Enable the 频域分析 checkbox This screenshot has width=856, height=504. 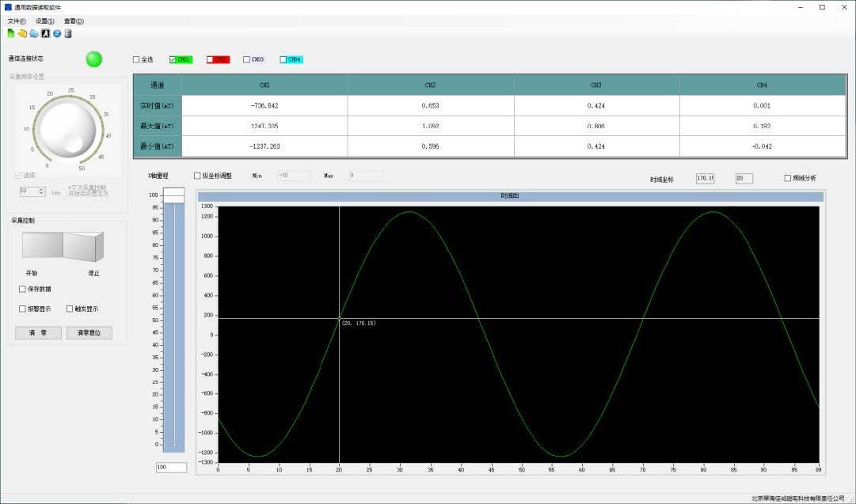[x=787, y=178]
